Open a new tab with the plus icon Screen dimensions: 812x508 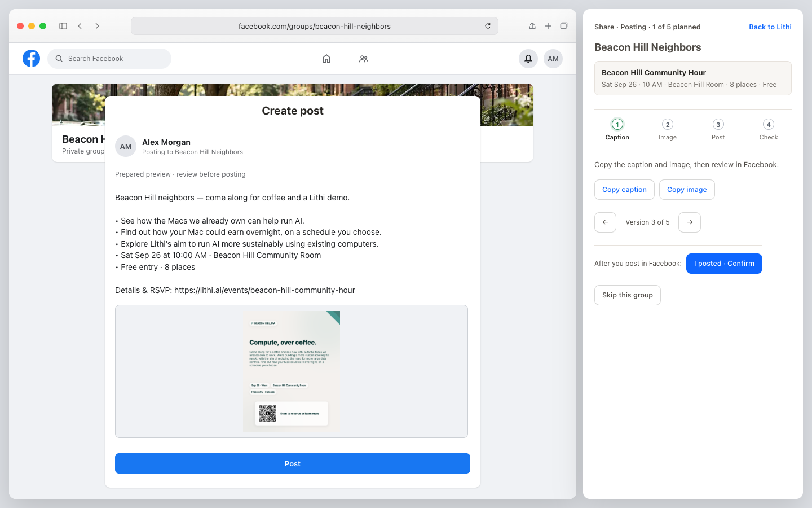click(548, 26)
